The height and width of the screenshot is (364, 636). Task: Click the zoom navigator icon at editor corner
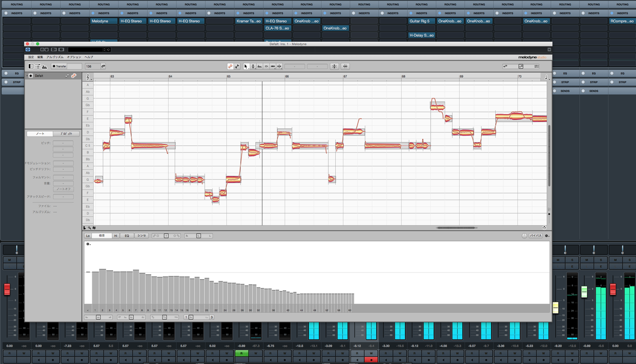(544, 228)
